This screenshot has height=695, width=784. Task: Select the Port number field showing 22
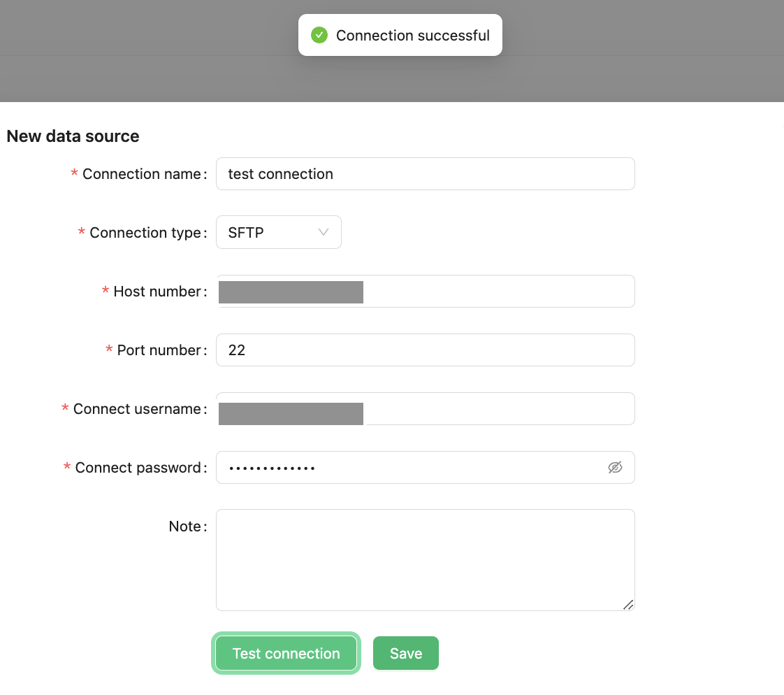coord(425,350)
